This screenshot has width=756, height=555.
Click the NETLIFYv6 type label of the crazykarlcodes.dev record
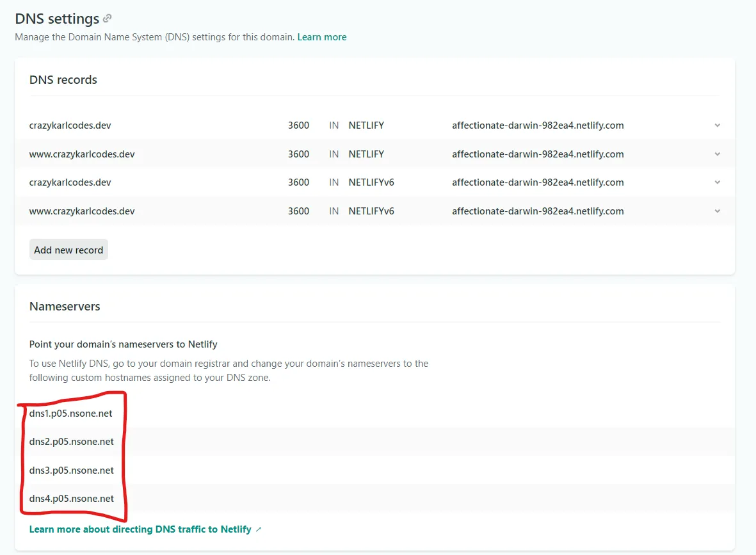tap(371, 182)
